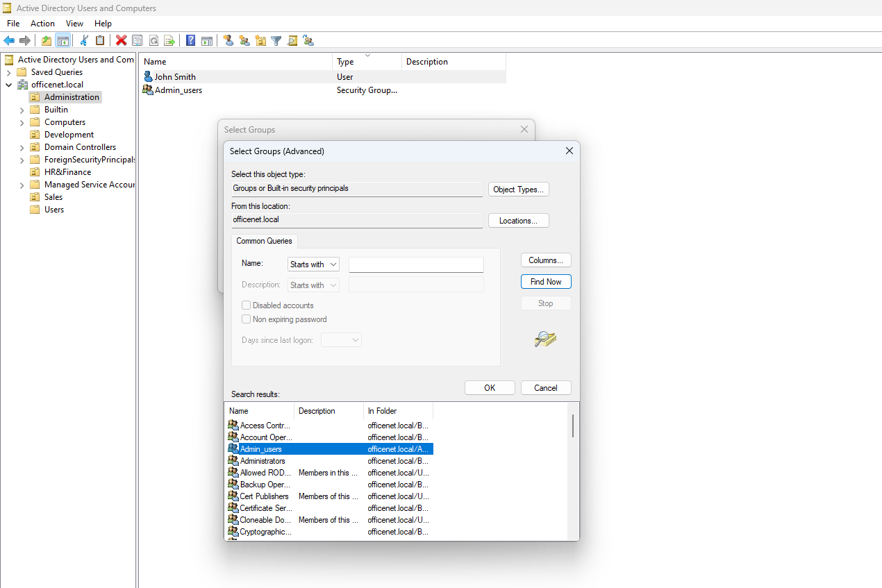Click the Find objects magnifier toolbar icon
The image size is (882, 588).
(292, 40)
